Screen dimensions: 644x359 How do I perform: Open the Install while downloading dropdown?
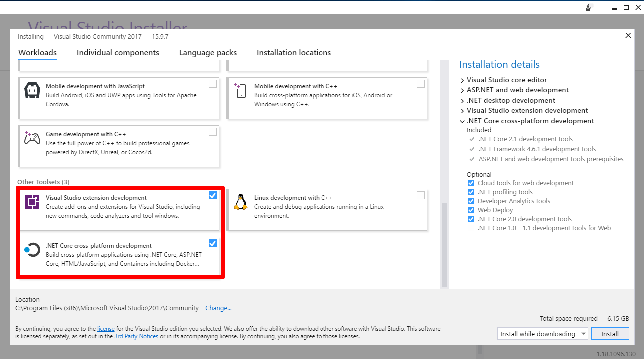click(542, 334)
